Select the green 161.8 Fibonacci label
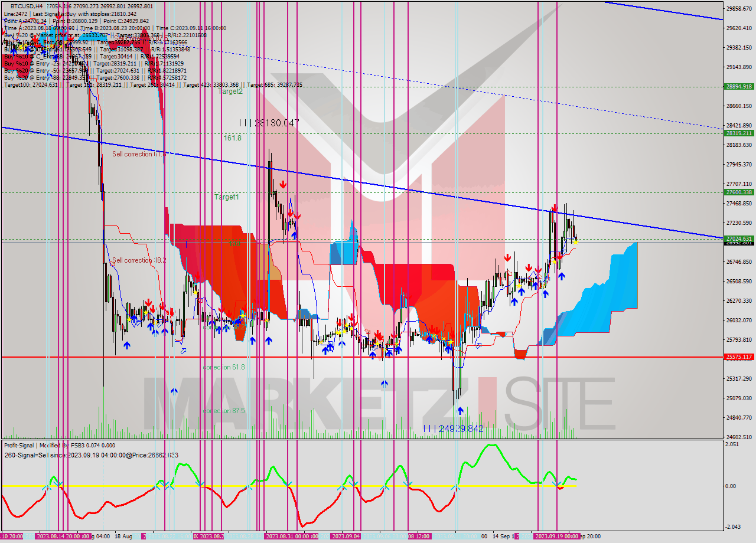The height and width of the screenshot is (543, 756). coord(232,138)
